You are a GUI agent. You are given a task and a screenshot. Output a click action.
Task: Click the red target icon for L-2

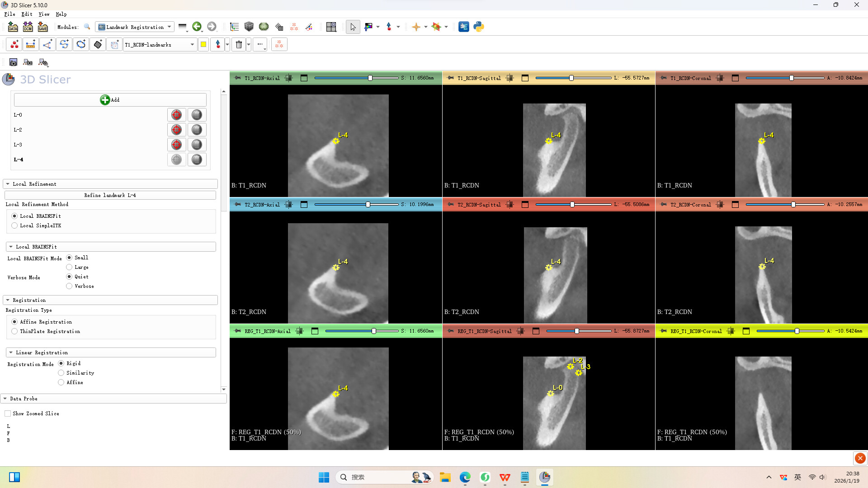[176, 130]
